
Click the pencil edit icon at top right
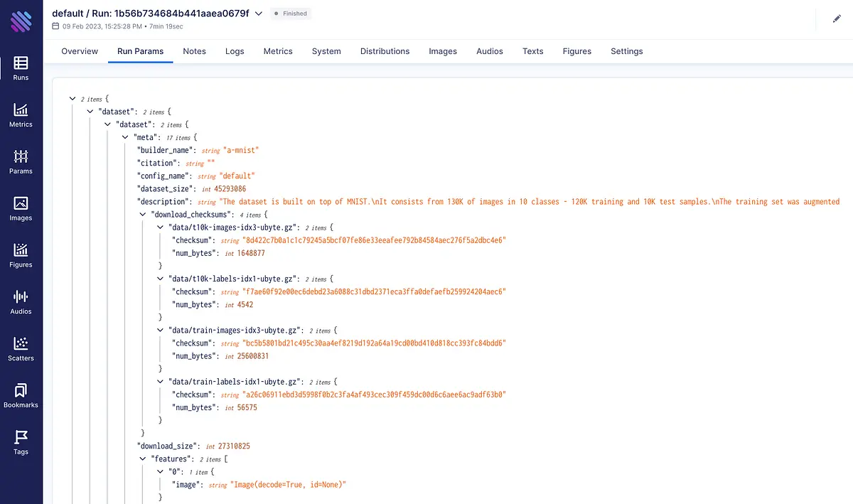(837, 19)
